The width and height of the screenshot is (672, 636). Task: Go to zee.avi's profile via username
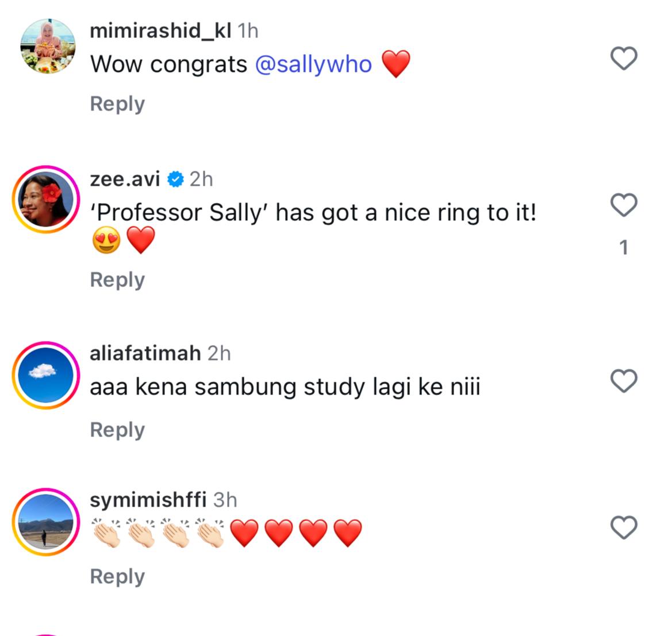pos(125,179)
